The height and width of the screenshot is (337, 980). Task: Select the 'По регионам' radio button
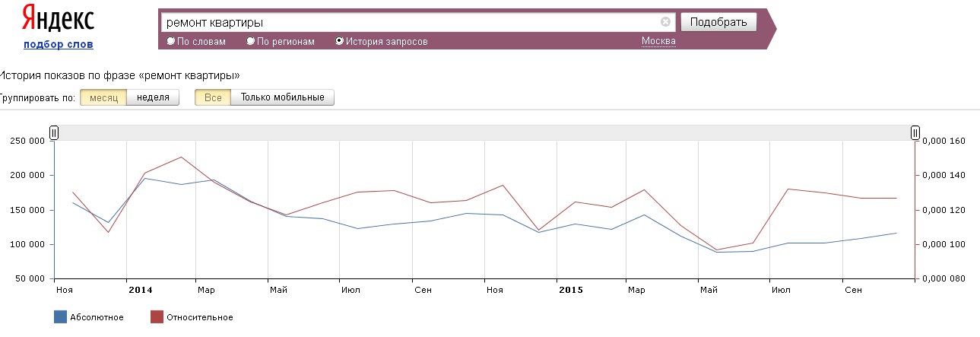click(251, 42)
